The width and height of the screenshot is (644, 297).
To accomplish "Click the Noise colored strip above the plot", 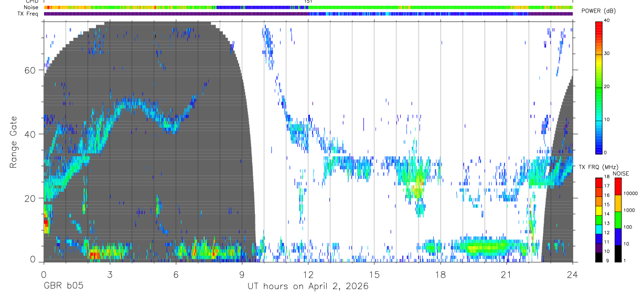I will point(308,7).
